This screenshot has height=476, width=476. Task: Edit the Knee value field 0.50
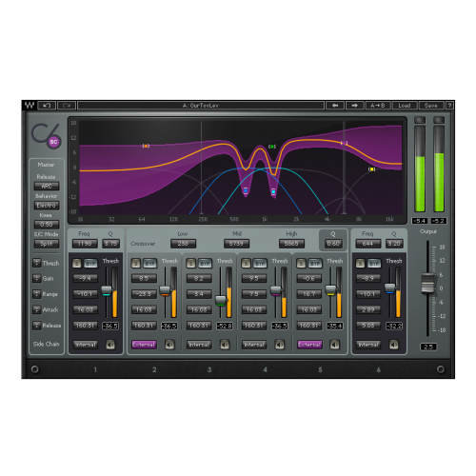47,225
